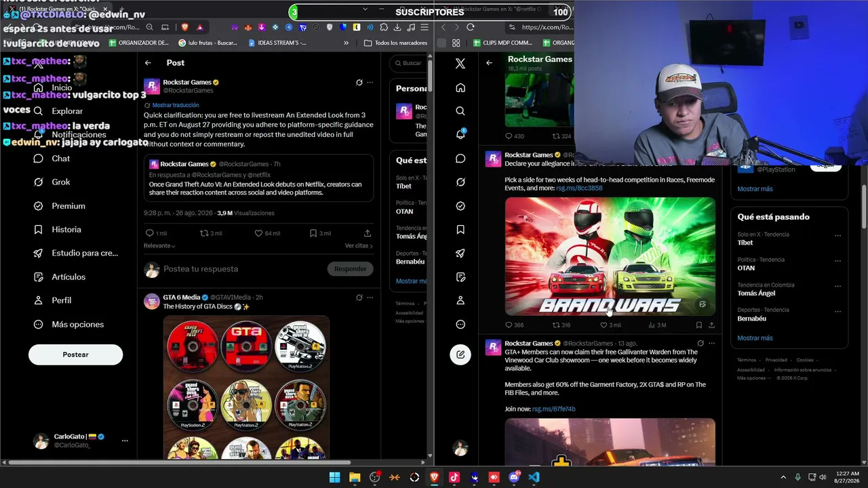The image size is (868, 488).
Task: Open more options for the Tomás Ángel trend
Action: click(837, 286)
